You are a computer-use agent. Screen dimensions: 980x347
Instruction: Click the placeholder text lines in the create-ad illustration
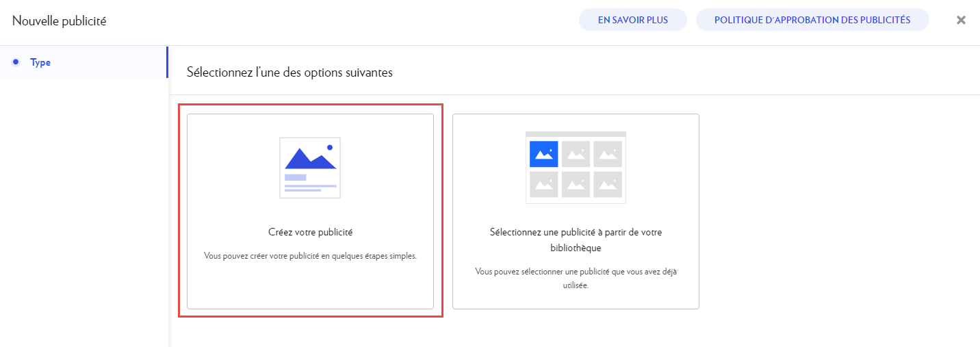309,185
